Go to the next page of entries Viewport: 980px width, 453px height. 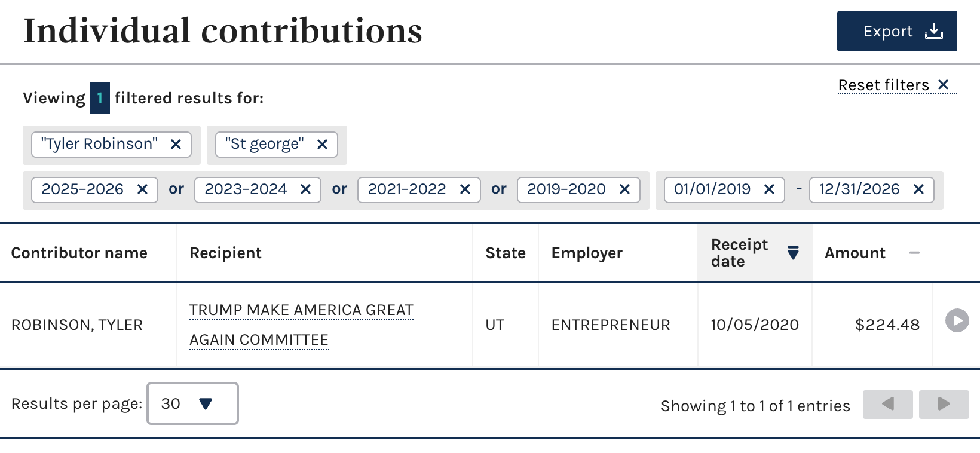point(944,405)
